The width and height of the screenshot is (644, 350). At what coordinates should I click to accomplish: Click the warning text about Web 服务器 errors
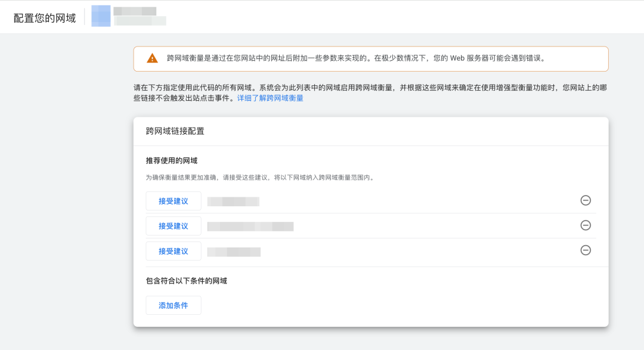click(357, 58)
